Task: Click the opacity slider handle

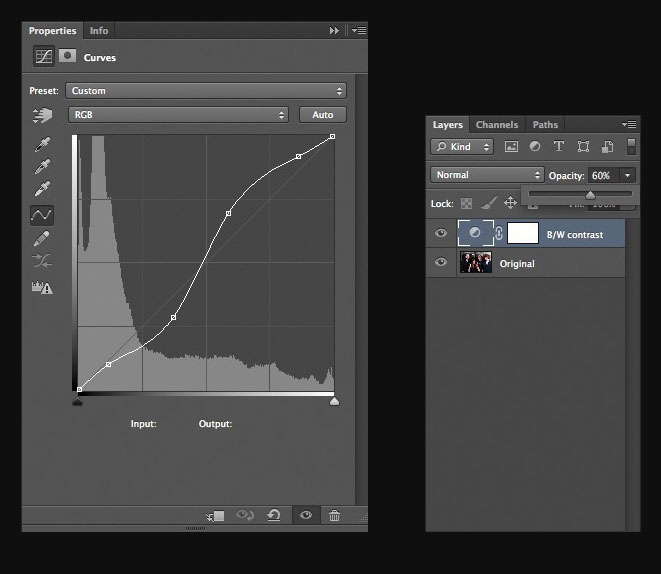Action: point(590,195)
